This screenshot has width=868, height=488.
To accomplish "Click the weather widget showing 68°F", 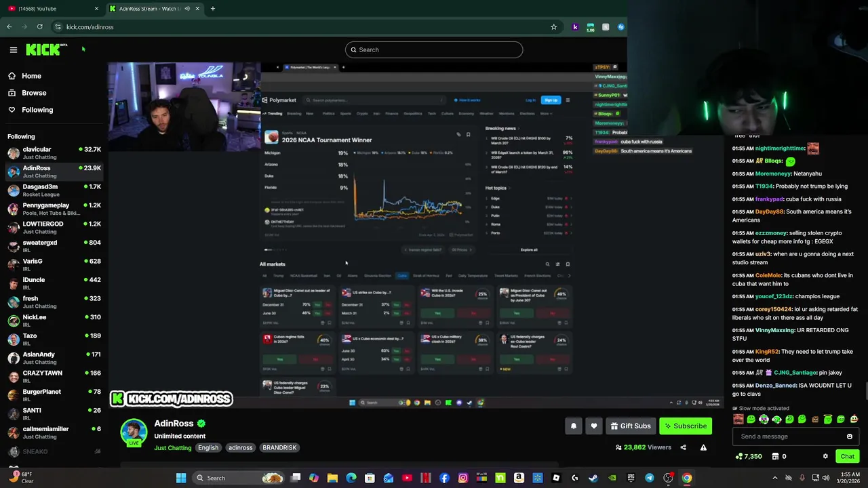I will click(20, 478).
